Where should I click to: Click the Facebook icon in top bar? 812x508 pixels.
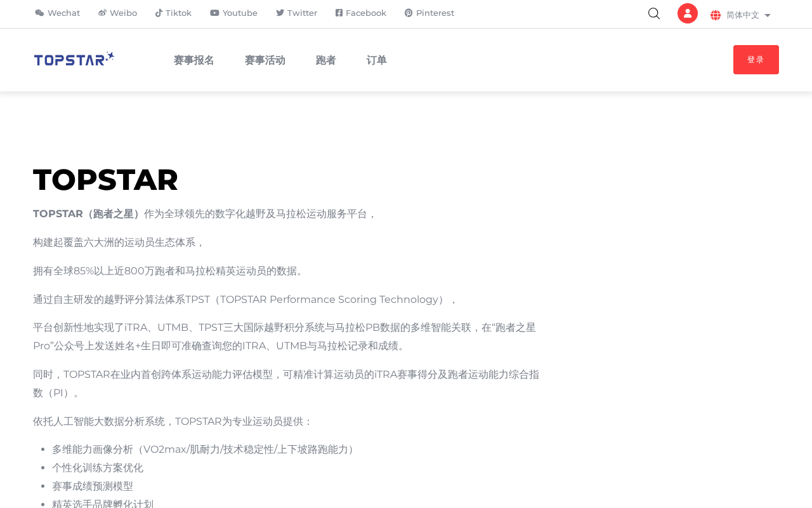[x=339, y=13]
